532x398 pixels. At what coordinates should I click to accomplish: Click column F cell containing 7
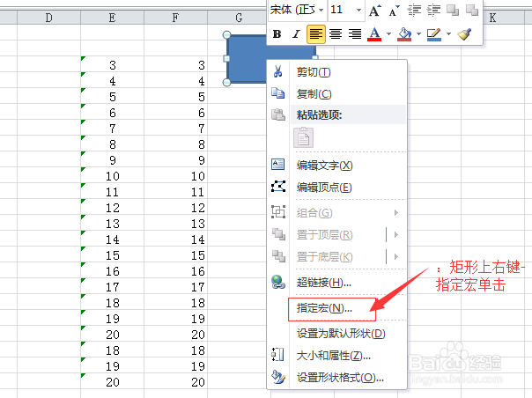tap(175, 128)
